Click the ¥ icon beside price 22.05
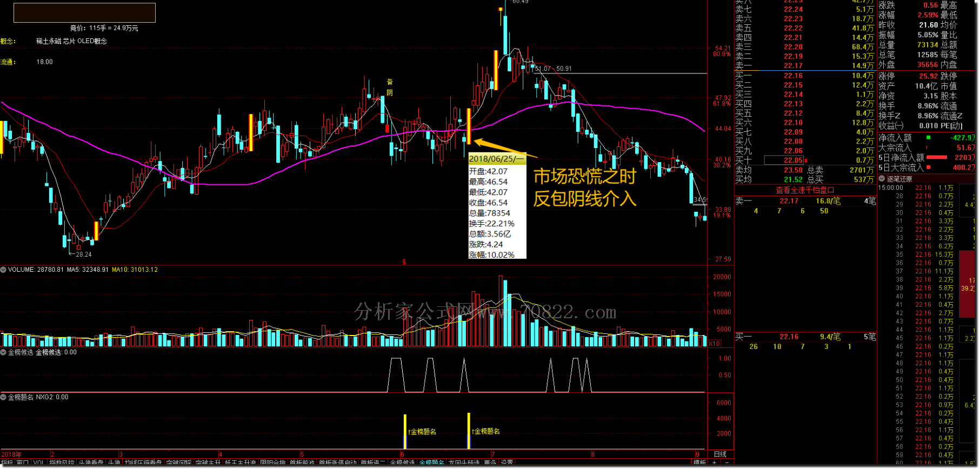The width and height of the screenshot is (980, 469). [806, 160]
